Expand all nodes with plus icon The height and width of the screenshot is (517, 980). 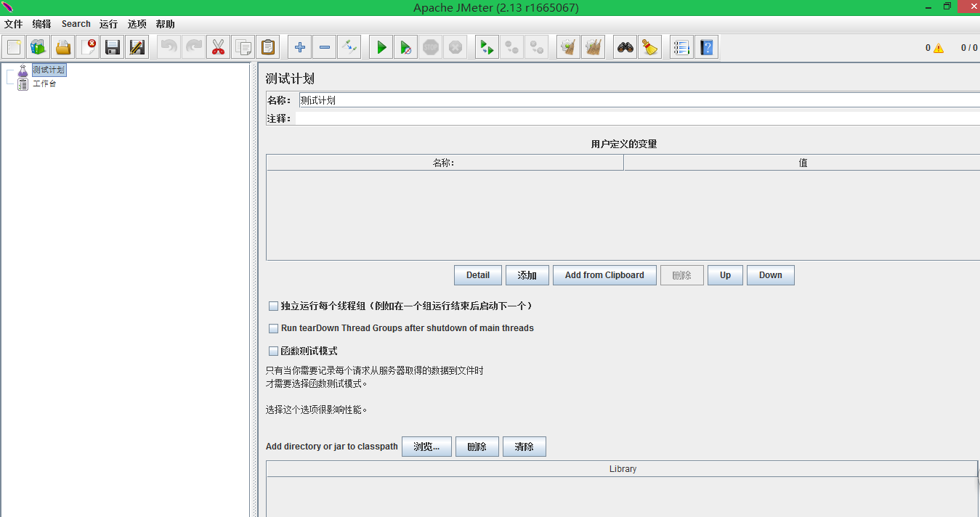point(300,48)
